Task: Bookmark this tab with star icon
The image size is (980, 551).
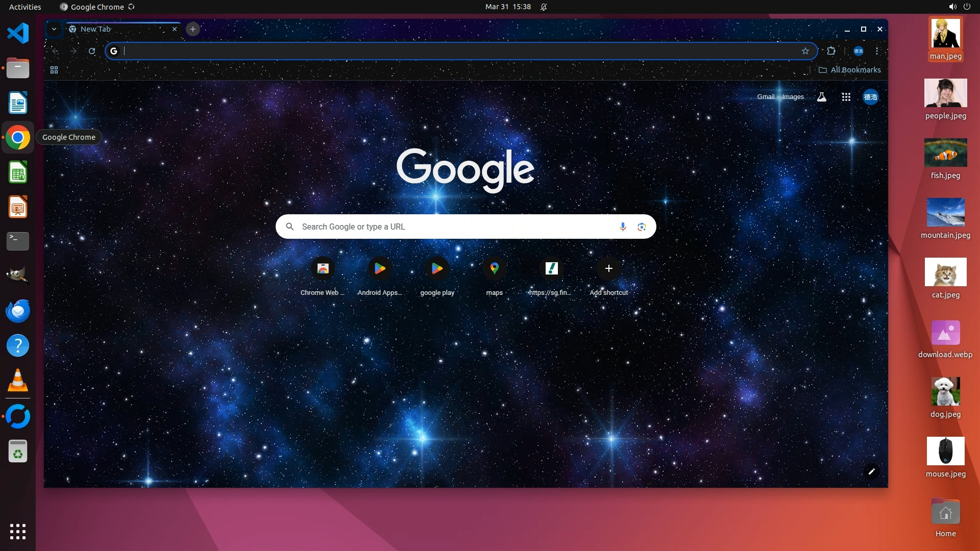Action: click(805, 51)
